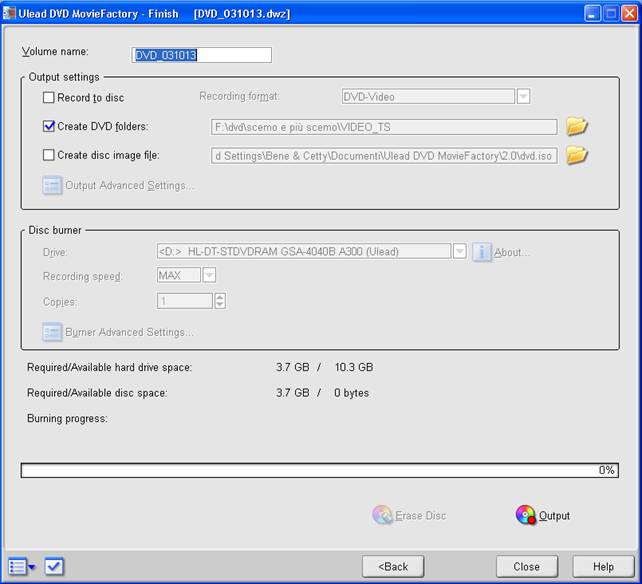The height and width of the screenshot is (584, 642).
Task: Click the <Back button
Action: pos(393,567)
